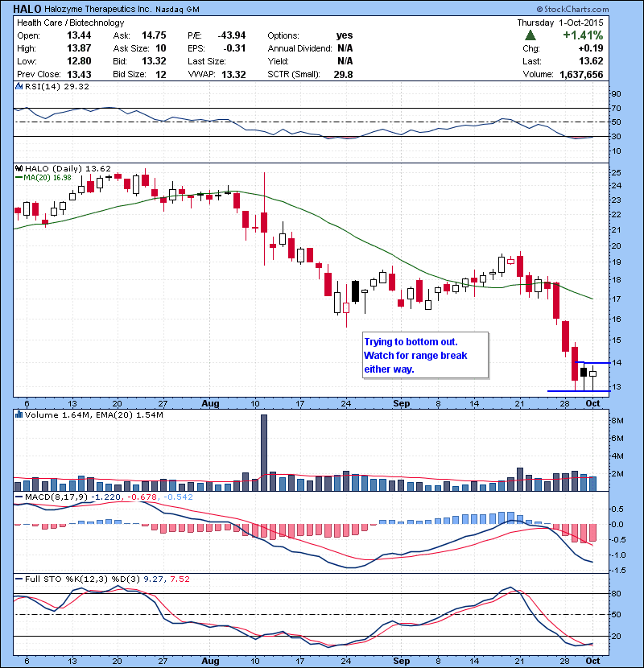This screenshot has width=644, height=668.
Task: Select the Bid value 13.32
Action: click(154, 61)
